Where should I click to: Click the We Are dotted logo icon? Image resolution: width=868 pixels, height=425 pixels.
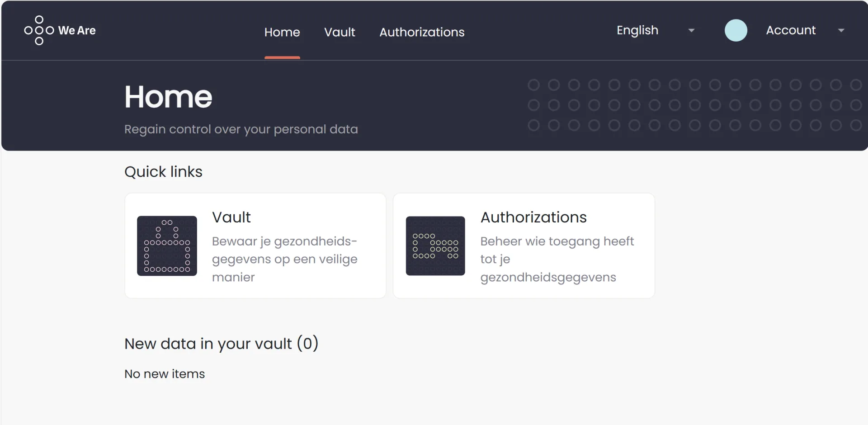click(x=39, y=30)
